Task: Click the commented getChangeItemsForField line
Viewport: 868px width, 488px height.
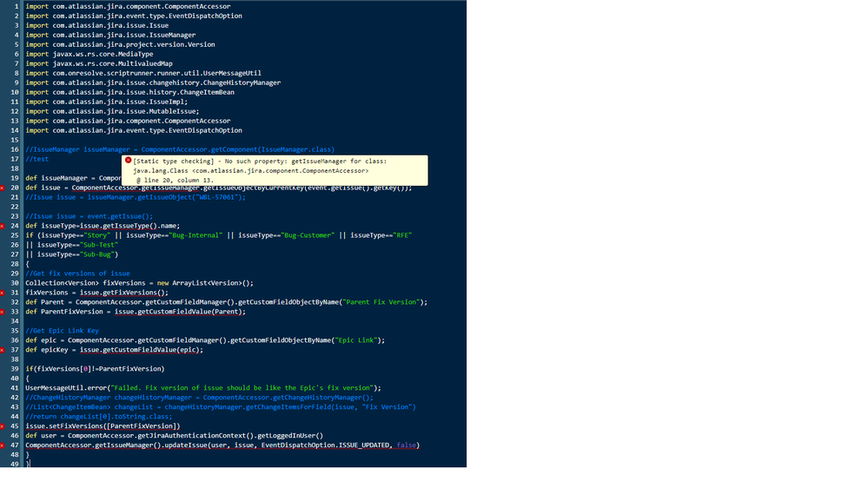Action: 221,407
